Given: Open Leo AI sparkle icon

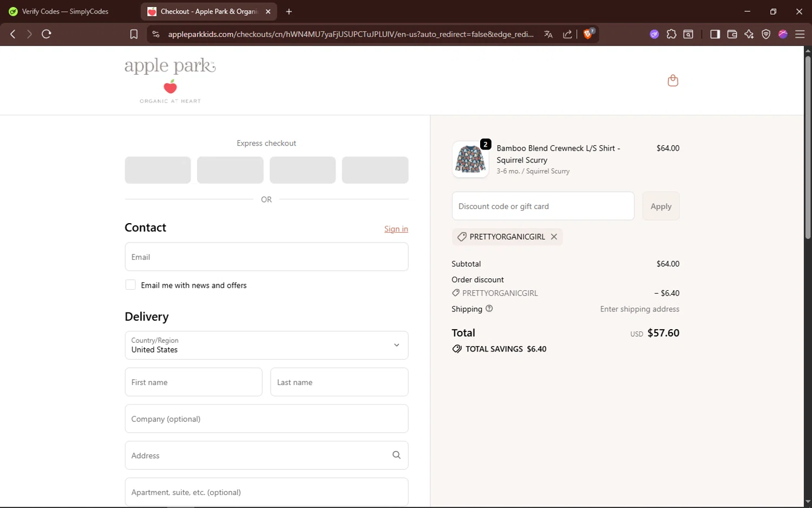Looking at the screenshot, I should [749, 34].
